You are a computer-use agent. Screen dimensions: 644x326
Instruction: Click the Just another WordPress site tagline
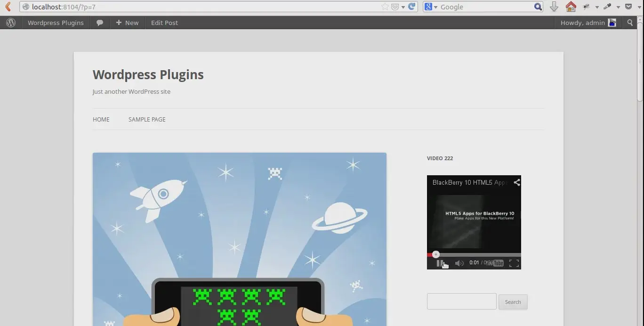(x=131, y=91)
